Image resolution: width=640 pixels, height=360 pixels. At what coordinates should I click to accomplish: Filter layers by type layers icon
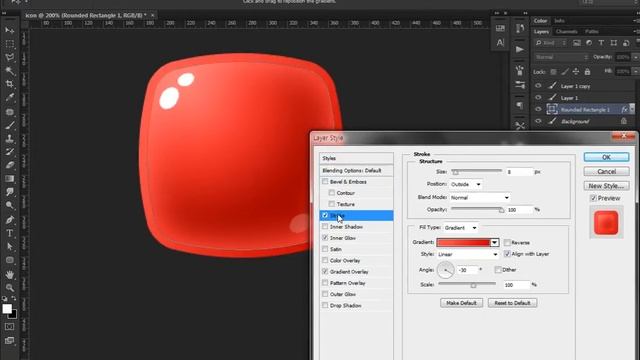click(601, 43)
